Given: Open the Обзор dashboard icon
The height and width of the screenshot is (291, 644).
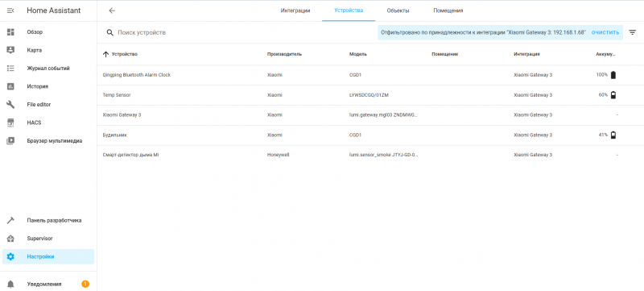Looking at the screenshot, I should pyautogui.click(x=10, y=32).
